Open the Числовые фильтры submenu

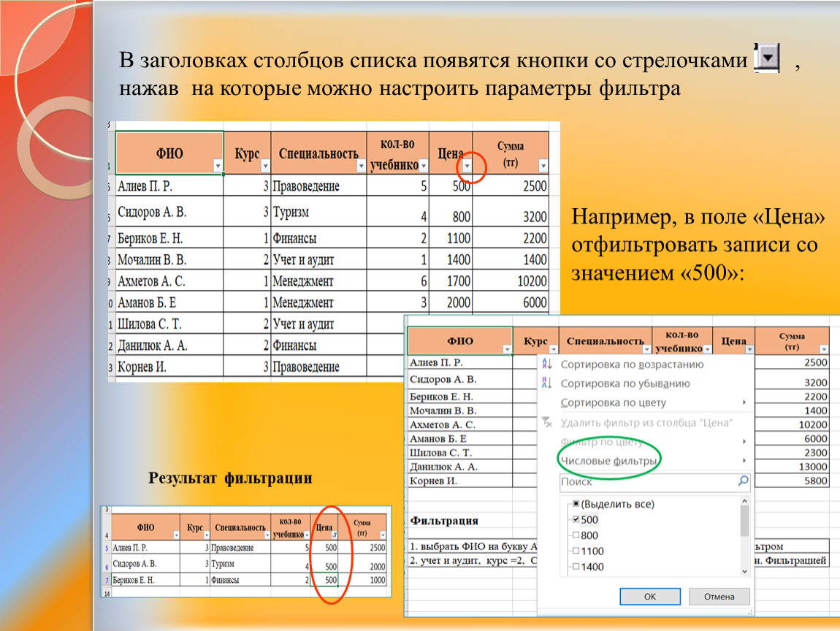tap(608, 461)
